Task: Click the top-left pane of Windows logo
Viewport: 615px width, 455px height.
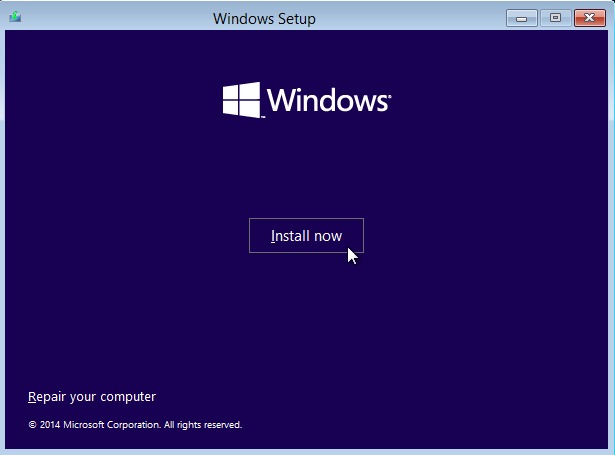Action: (x=231, y=91)
